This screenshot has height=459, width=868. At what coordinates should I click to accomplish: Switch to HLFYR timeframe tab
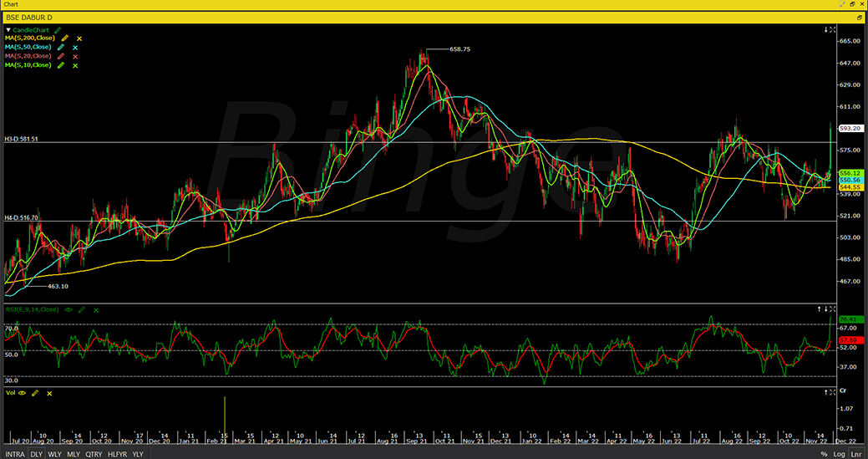pyautogui.click(x=117, y=454)
